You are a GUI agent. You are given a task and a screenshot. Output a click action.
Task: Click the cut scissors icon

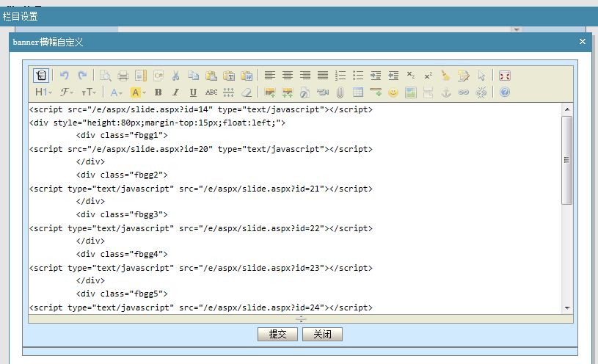click(x=176, y=76)
